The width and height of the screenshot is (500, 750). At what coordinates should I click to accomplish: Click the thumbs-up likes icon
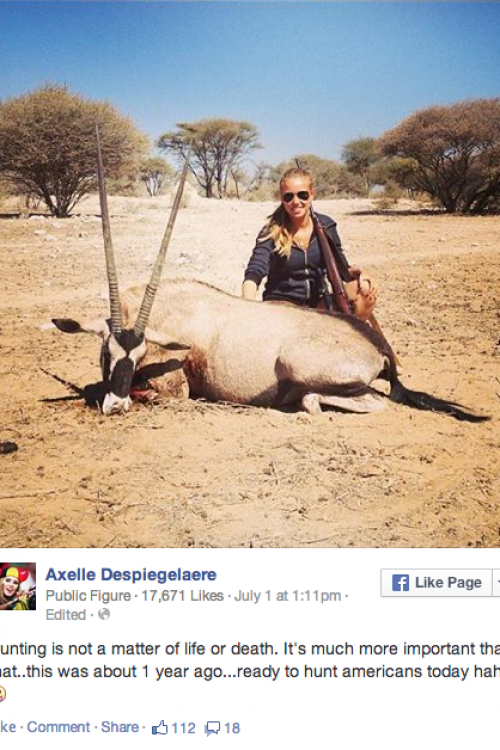[160, 728]
